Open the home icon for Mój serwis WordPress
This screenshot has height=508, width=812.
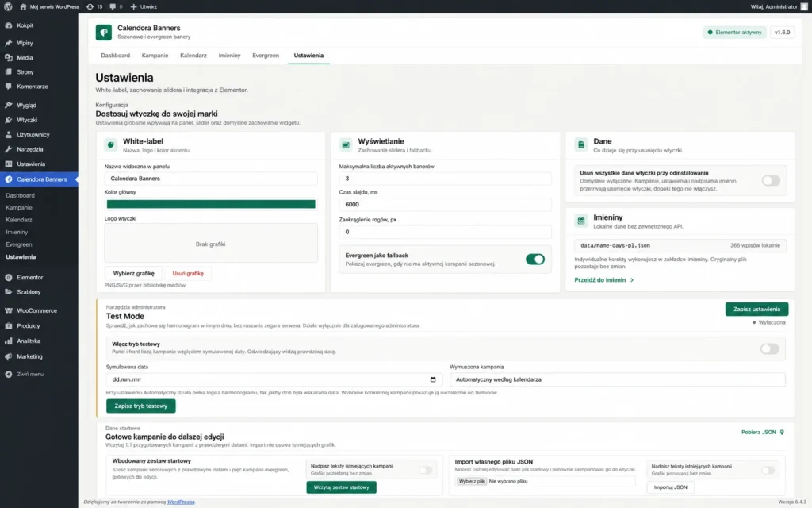tap(23, 6)
